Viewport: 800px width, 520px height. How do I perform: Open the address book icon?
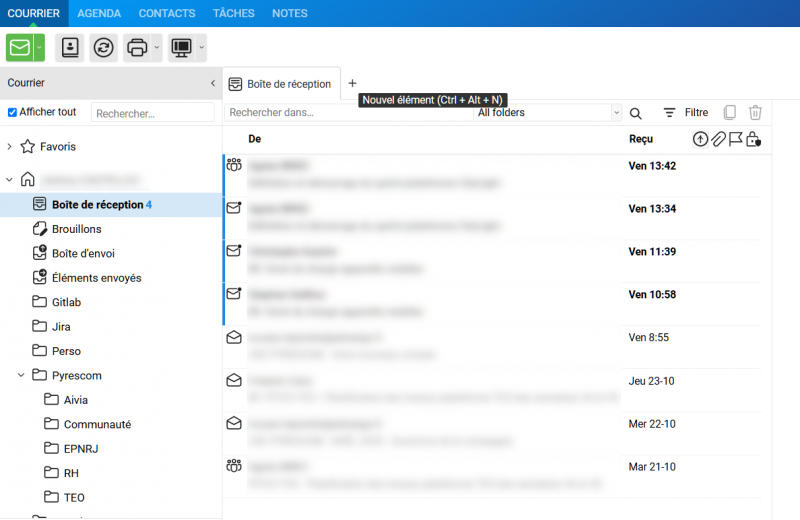70,47
